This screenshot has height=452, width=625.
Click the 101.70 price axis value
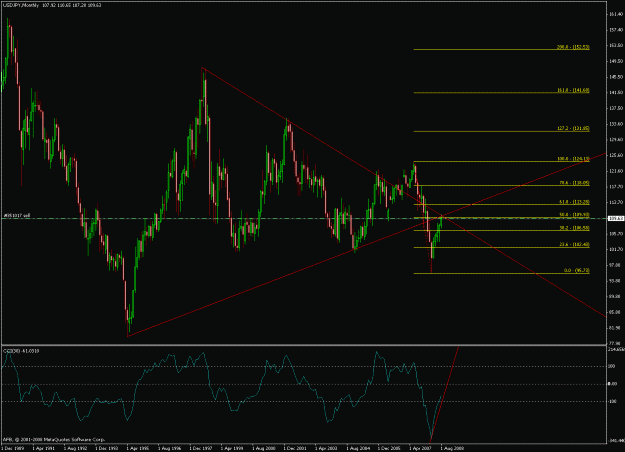616,250
